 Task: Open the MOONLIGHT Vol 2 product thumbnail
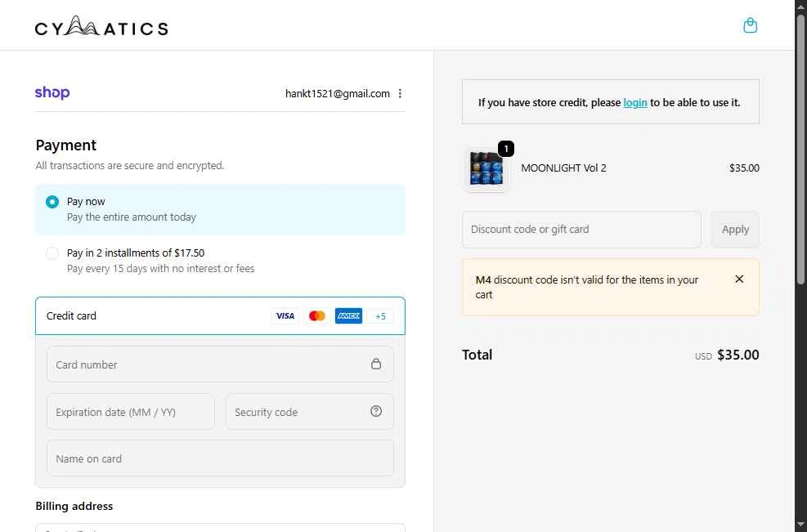click(x=486, y=168)
